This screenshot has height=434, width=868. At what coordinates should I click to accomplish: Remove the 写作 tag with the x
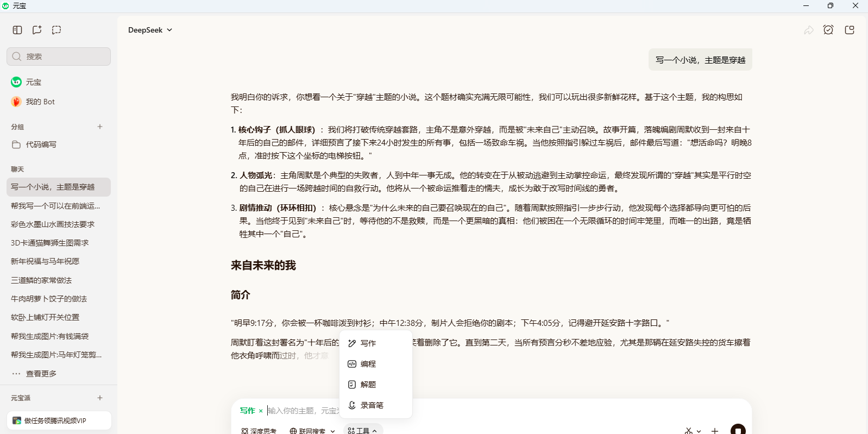click(261, 411)
